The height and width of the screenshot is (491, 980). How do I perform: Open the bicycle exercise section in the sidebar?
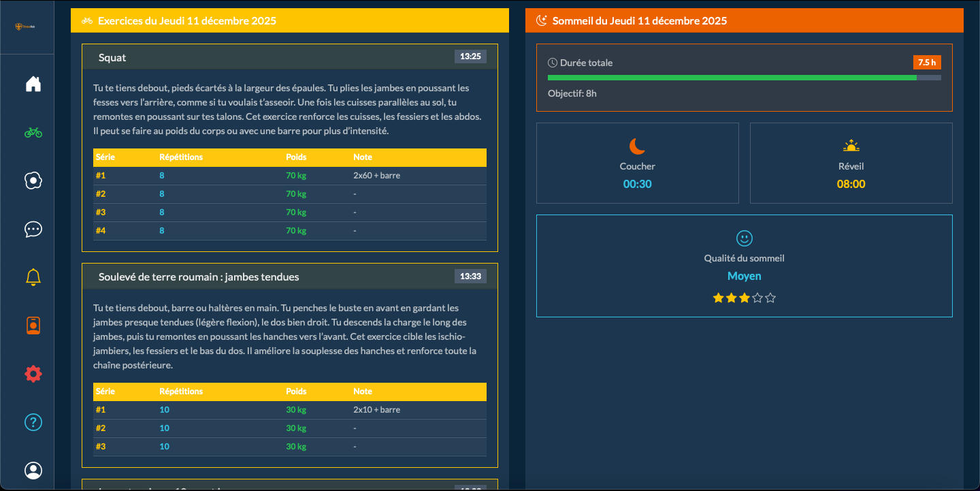33,133
